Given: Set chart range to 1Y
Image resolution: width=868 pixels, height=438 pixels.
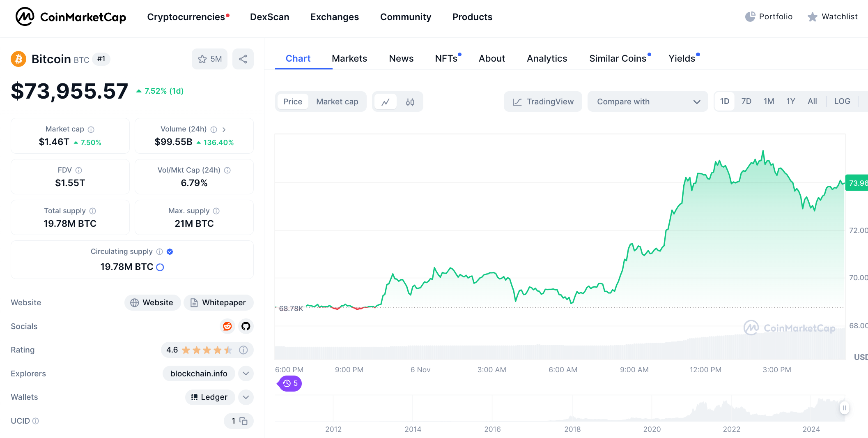Looking at the screenshot, I should (x=791, y=101).
